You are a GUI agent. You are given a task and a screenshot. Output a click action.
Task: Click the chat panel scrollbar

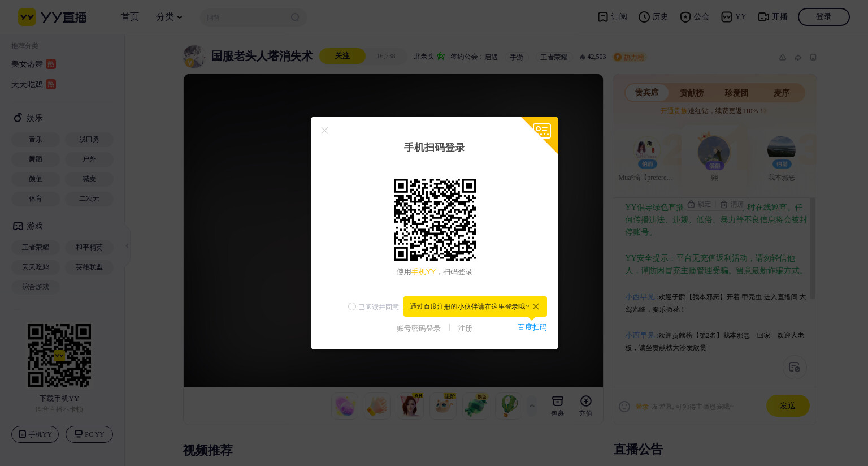(x=813, y=248)
